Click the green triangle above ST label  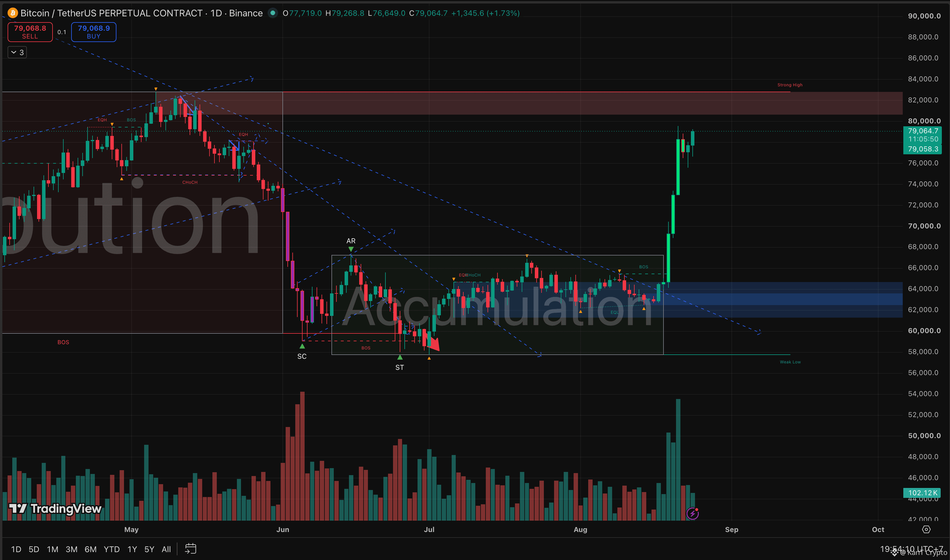click(400, 357)
